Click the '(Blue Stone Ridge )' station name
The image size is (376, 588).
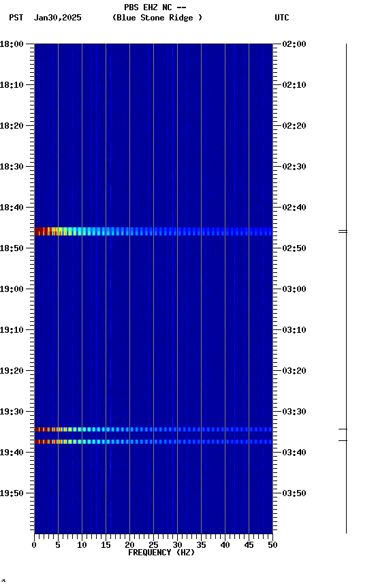[157, 18]
